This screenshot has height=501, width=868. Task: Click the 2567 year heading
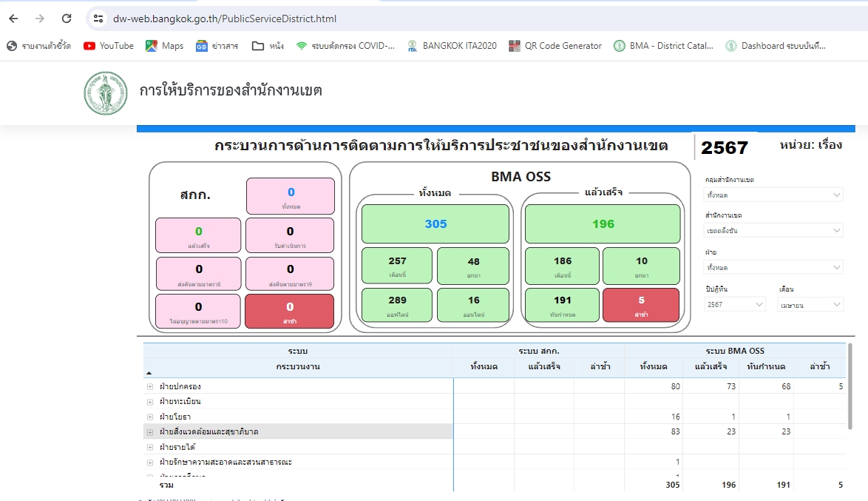coord(724,148)
